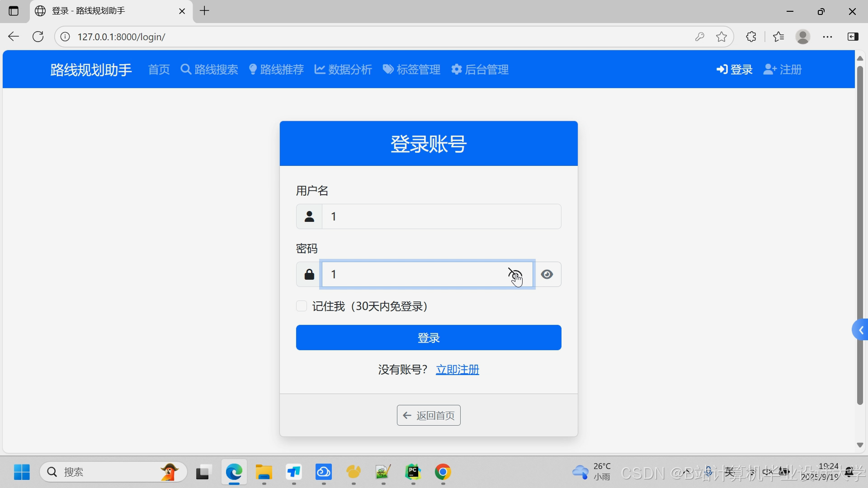Go to 数据分析 page
The image size is (868, 488).
point(343,70)
